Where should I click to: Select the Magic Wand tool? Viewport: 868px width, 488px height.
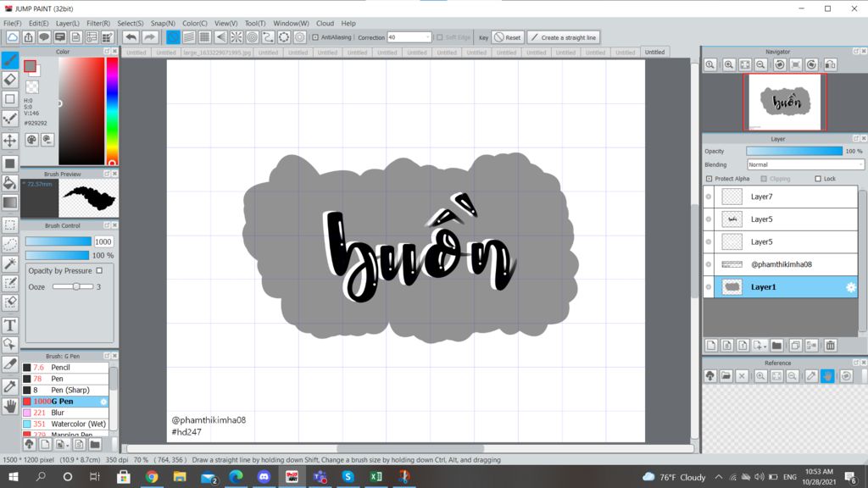[x=10, y=263]
